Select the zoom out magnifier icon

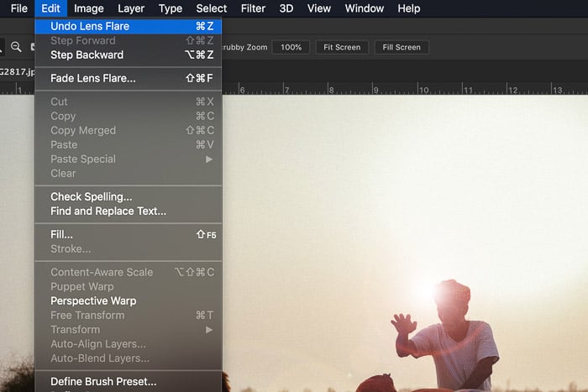coord(16,47)
